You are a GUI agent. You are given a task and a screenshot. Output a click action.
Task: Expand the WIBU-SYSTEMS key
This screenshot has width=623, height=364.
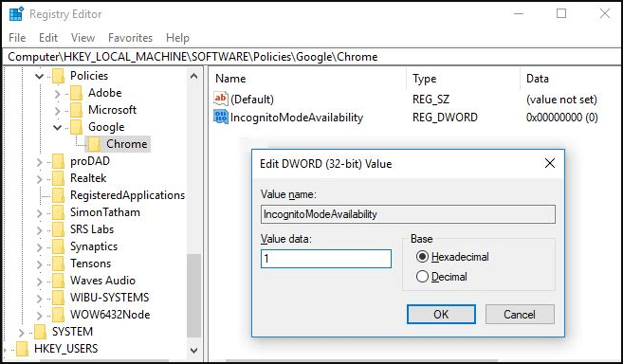pyautogui.click(x=39, y=299)
